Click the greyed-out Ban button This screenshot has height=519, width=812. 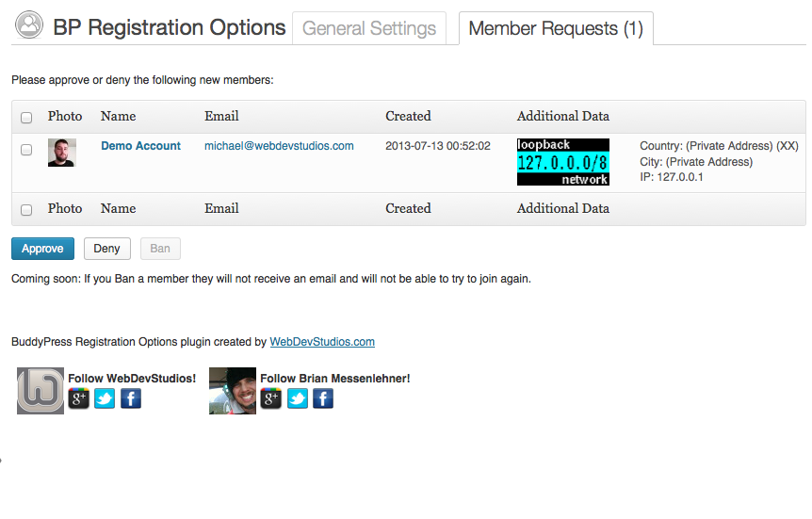(x=160, y=249)
